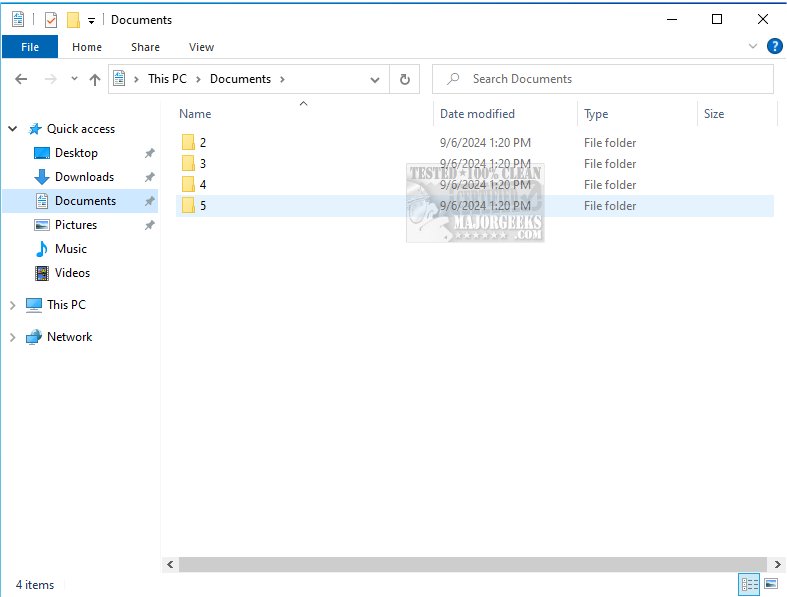The image size is (787, 597).
Task: Click the New folder quick access icon
Action: (73, 20)
